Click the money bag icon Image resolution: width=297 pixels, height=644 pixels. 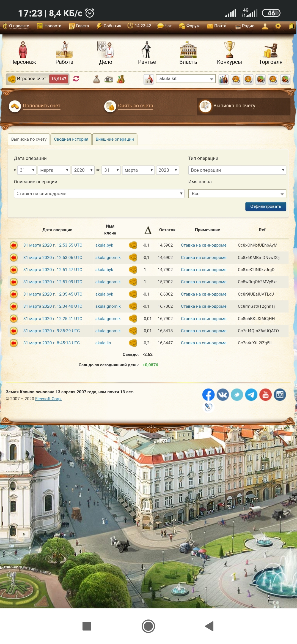[96, 79]
